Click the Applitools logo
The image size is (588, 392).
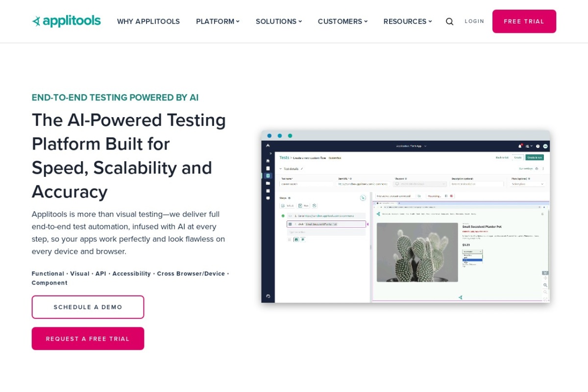(66, 21)
